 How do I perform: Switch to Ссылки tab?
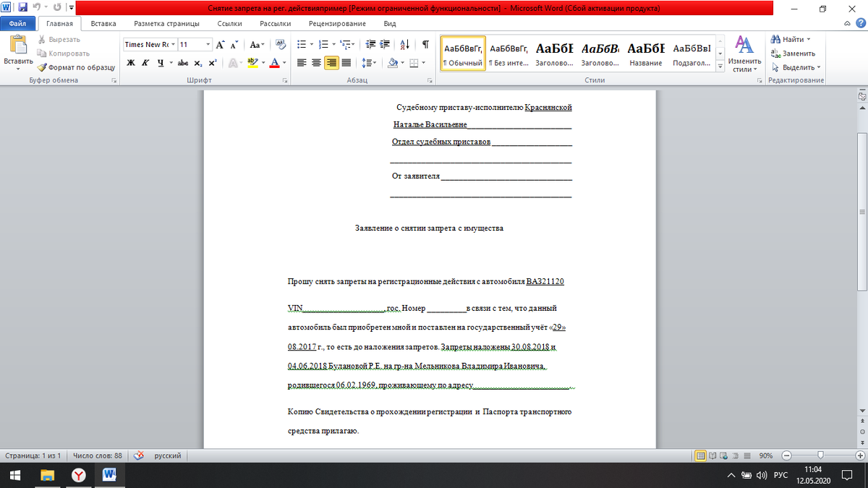[x=229, y=23]
